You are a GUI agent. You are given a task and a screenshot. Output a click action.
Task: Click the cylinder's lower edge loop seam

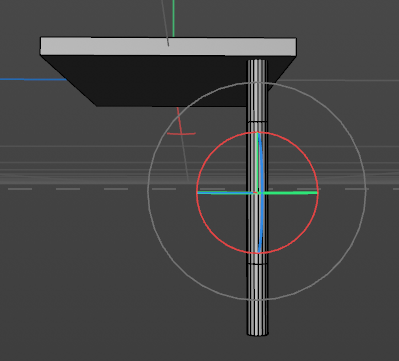(257, 264)
